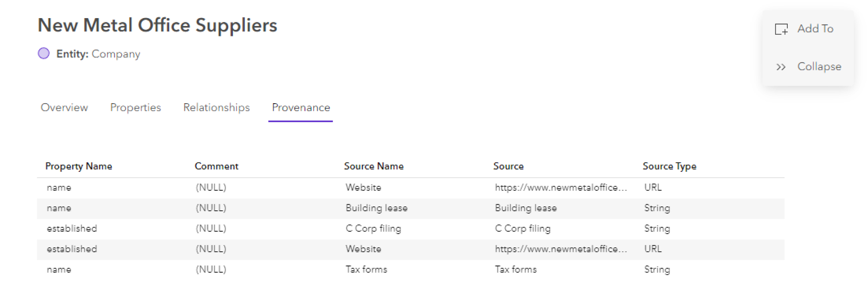
Task: Switch to the Properties tab
Action: pyautogui.click(x=136, y=108)
